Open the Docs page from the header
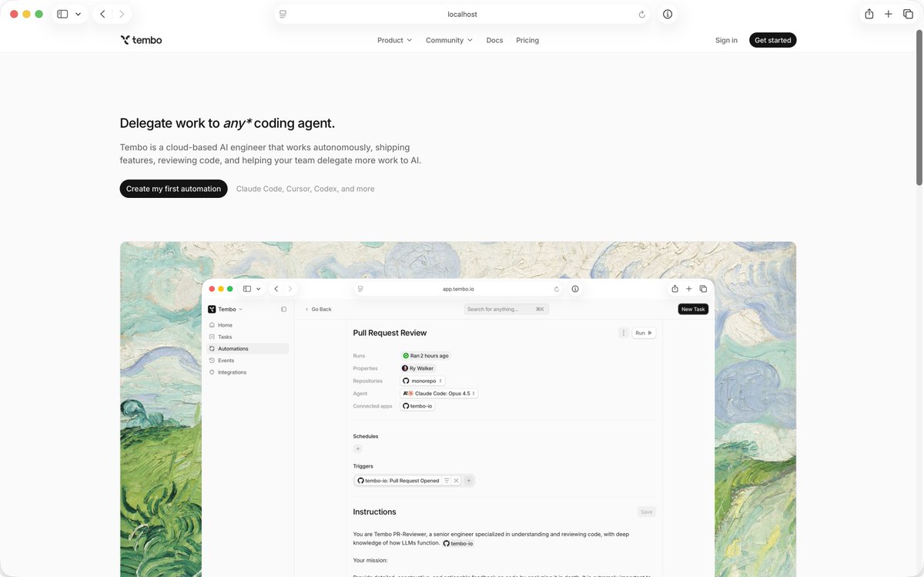Screen dimensions: 924x577 point(494,40)
